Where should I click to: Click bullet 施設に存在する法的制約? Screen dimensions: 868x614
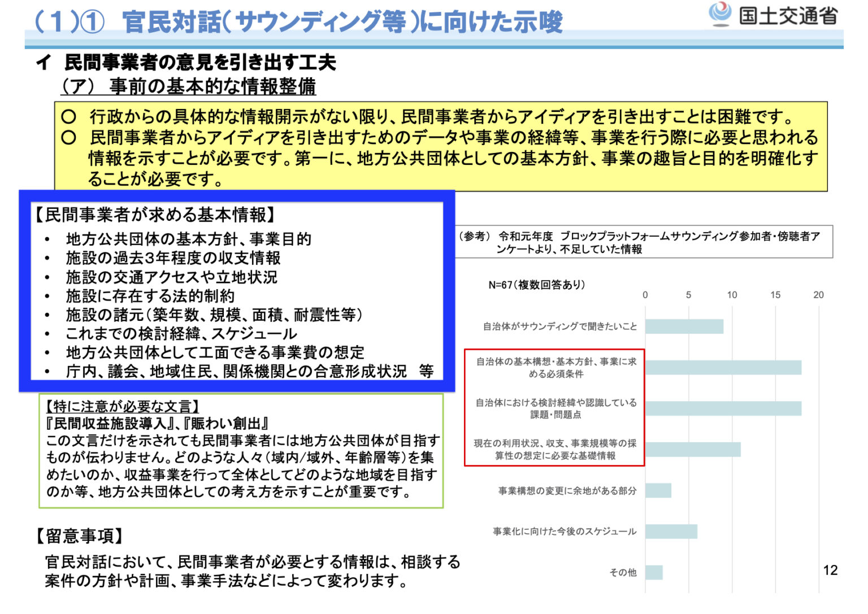pyautogui.click(x=150, y=296)
